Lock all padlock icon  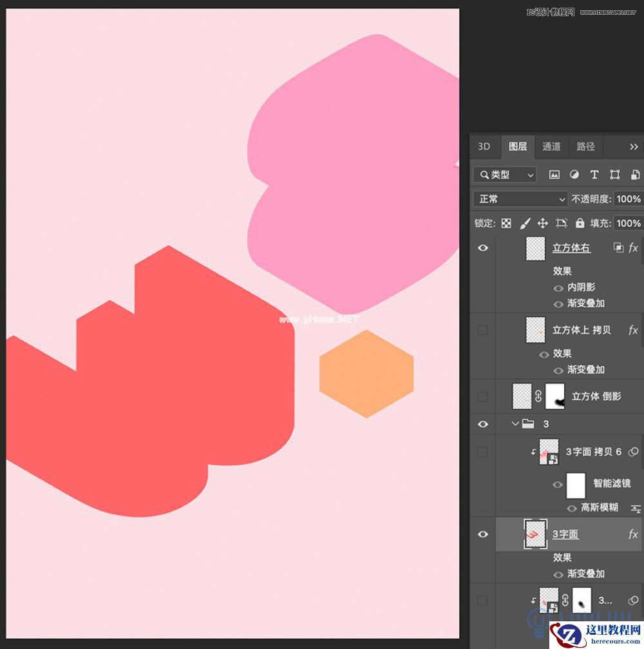580,224
